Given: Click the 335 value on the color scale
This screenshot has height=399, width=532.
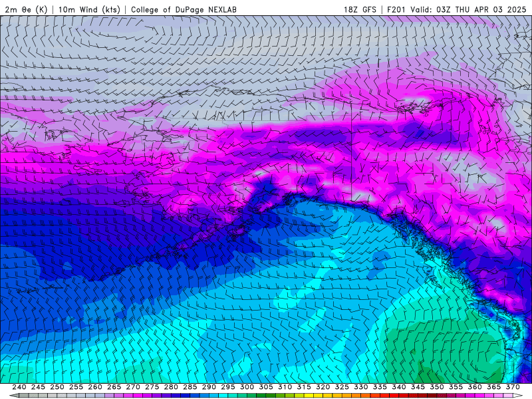Looking at the screenshot, I should point(380,387).
